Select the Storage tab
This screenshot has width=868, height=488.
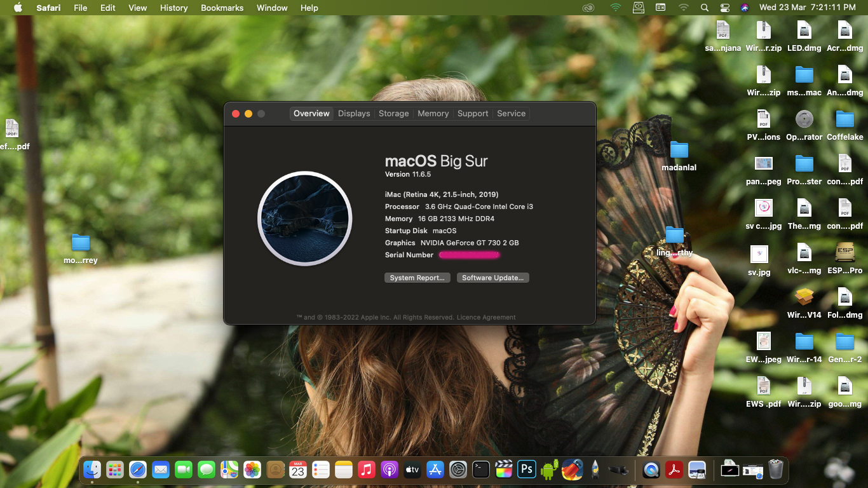click(x=393, y=114)
